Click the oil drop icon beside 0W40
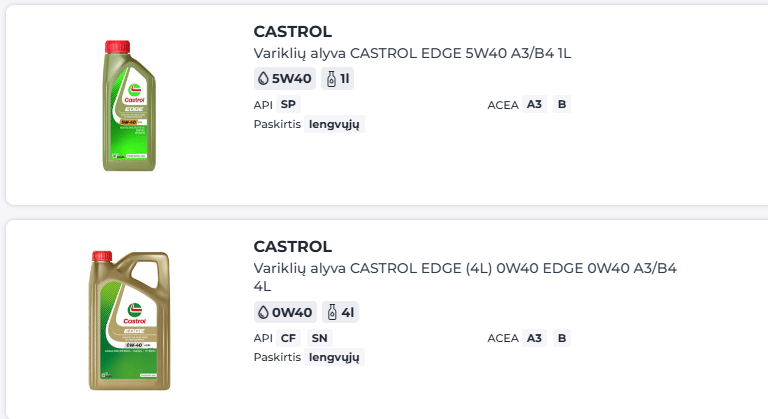 point(264,313)
